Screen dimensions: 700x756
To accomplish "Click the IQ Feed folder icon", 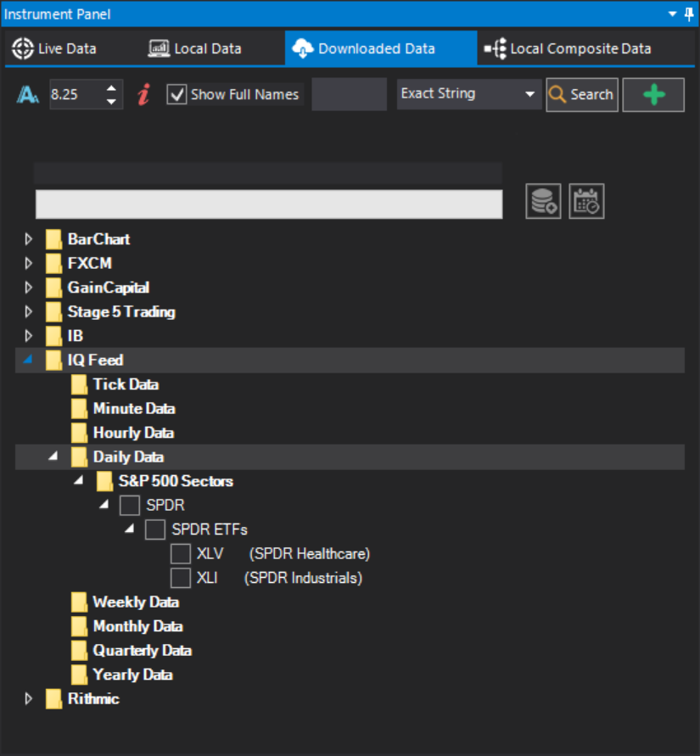I will (54, 360).
